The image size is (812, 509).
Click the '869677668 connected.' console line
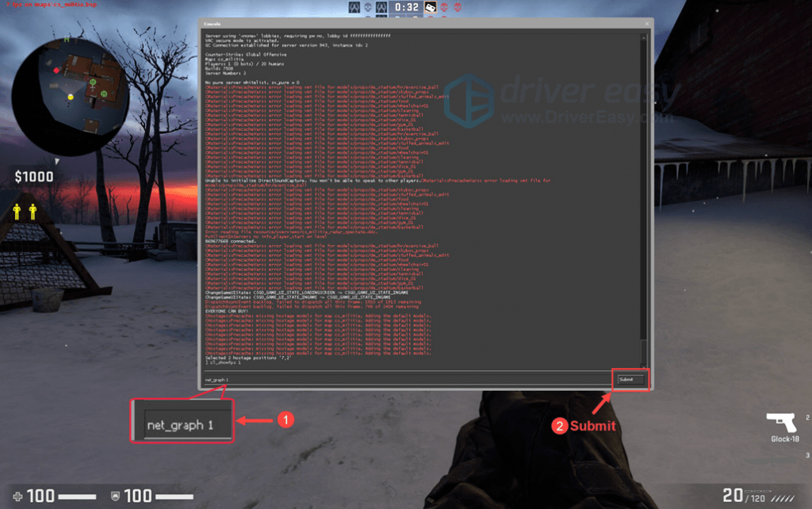pyautogui.click(x=231, y=241)
